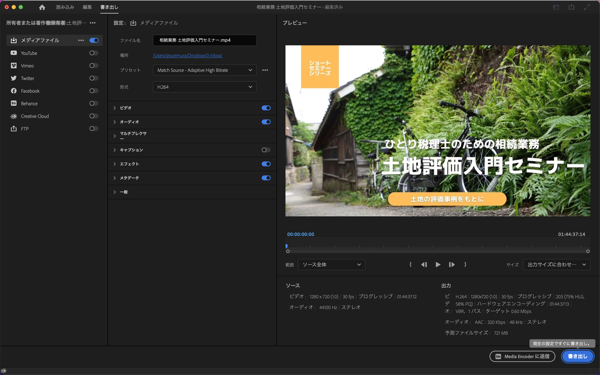Enable the YouTube destination toggle

click(94, 53)
